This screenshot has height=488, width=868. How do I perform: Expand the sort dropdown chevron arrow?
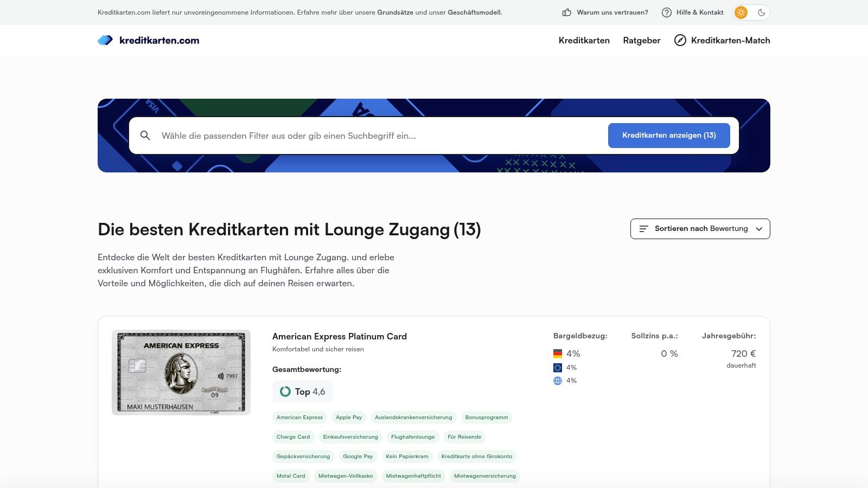click(759, 229)
